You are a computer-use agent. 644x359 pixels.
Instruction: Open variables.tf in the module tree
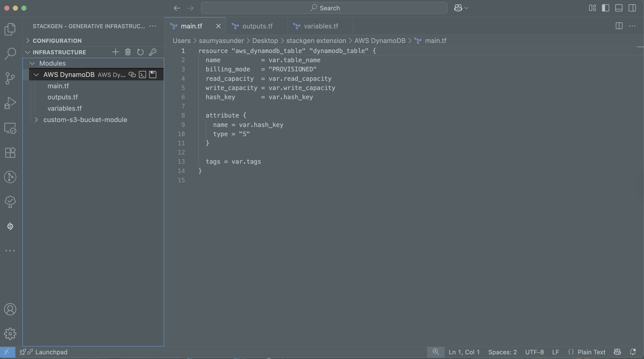pyautogui.click(x=65, y=108)
